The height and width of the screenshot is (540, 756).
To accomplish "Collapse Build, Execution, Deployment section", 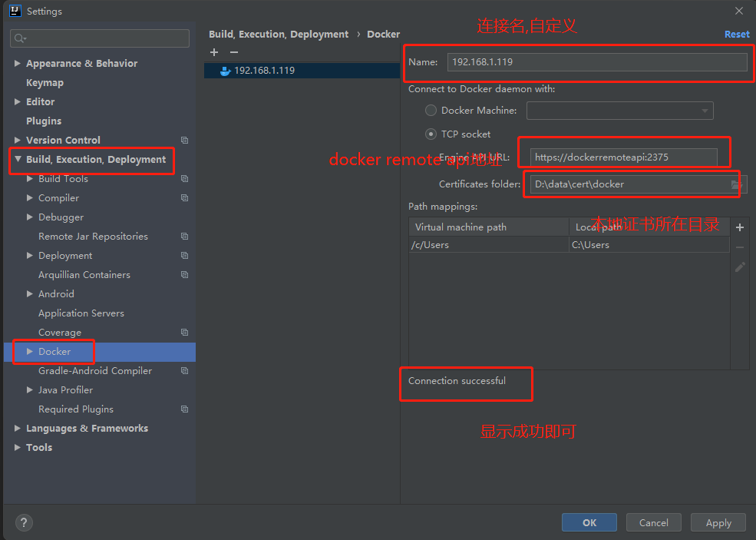I will click(x=18, y=159).
